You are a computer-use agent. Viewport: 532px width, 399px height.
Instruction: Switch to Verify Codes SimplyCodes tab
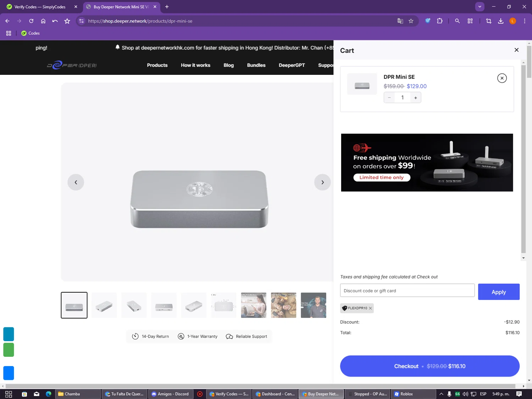40,7
